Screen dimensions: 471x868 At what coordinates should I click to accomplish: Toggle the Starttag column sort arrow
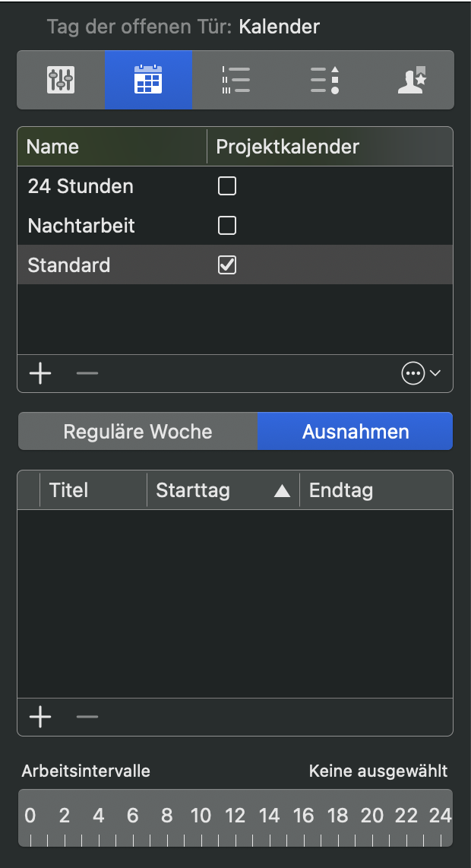pos(281,490)
